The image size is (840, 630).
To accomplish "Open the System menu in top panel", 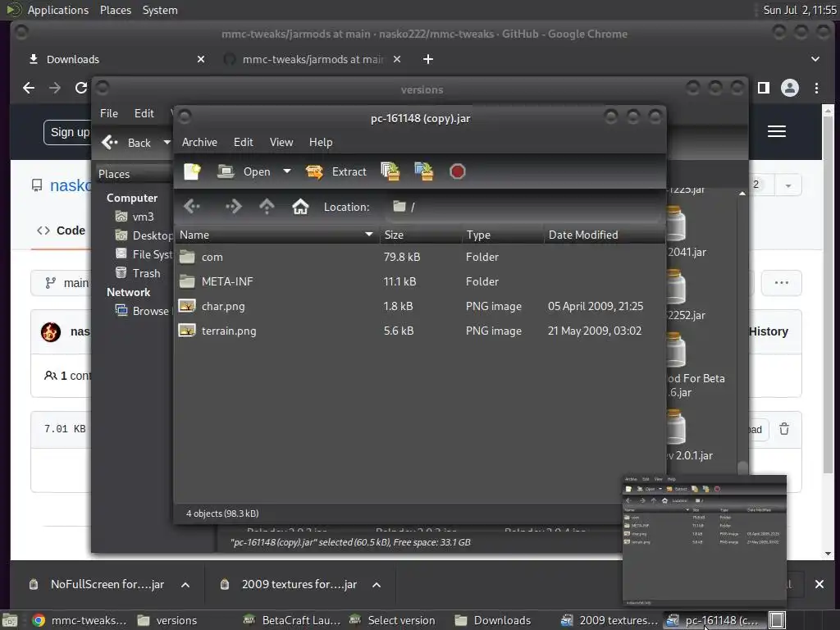I will point(160,10).
